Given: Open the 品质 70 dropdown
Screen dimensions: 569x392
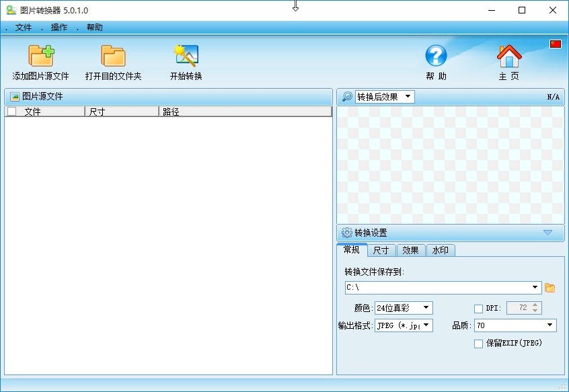Looking at the screenshot, I should point(549,325).
